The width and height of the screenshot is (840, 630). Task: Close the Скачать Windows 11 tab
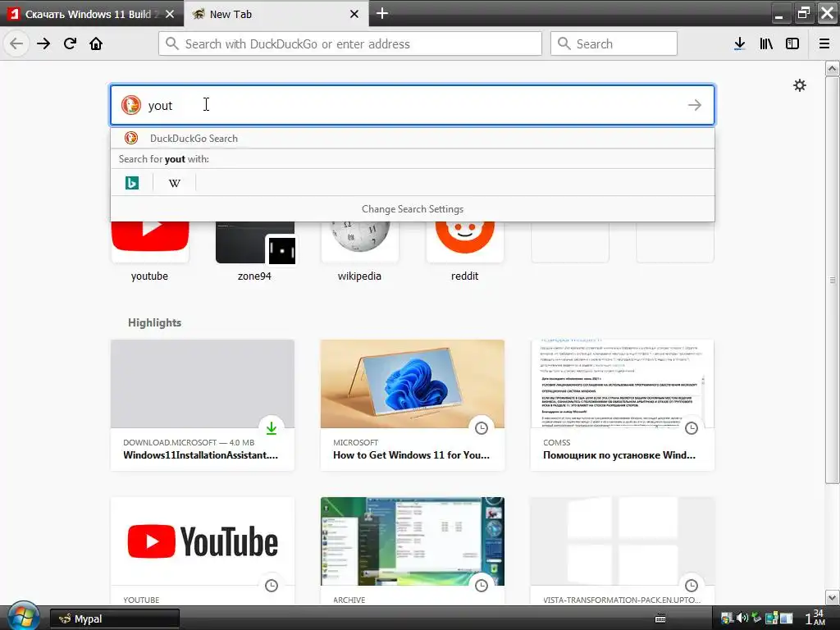[170, 14]
